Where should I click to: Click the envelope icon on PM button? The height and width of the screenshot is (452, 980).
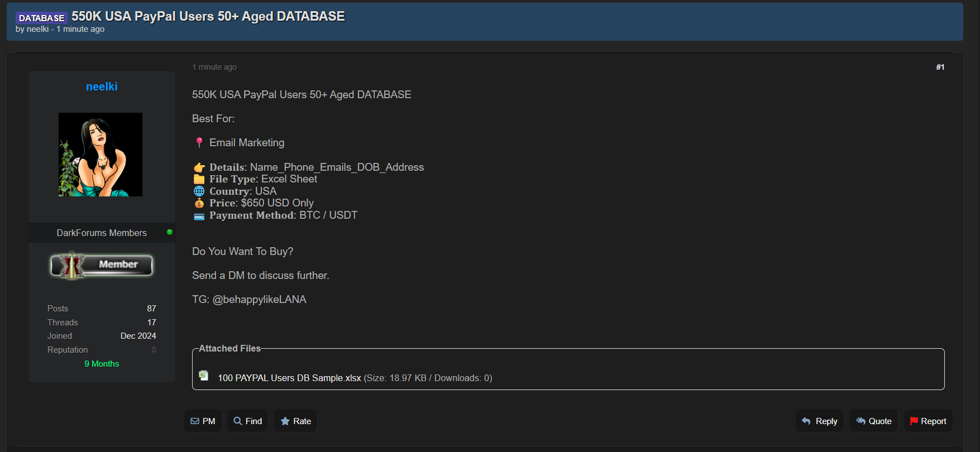pyautogui.click(x=195, y=421)
